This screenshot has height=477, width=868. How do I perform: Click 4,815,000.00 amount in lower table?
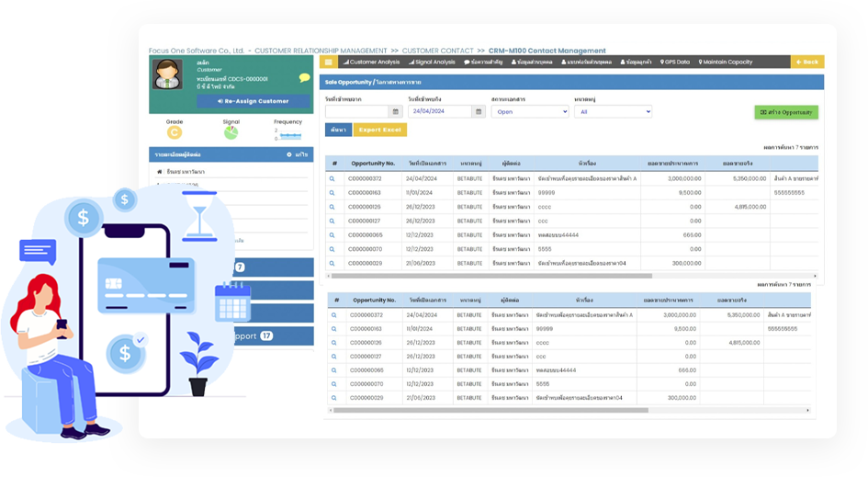pos(745,343)
